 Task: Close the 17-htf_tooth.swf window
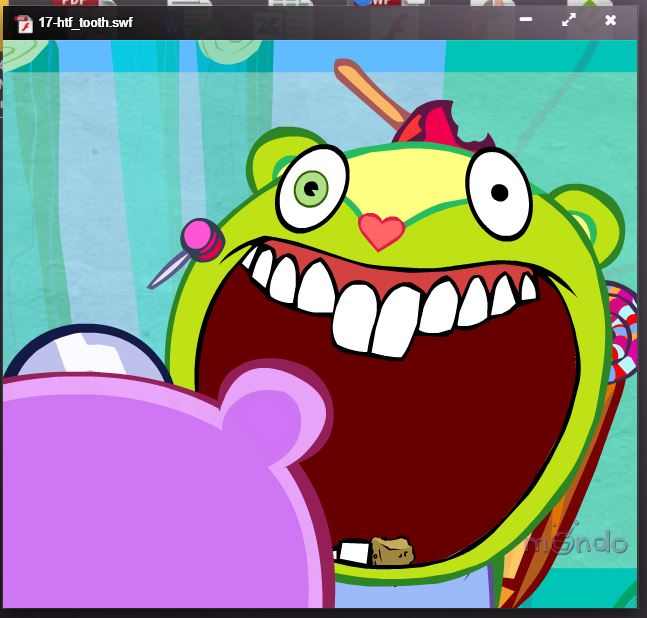610,20
